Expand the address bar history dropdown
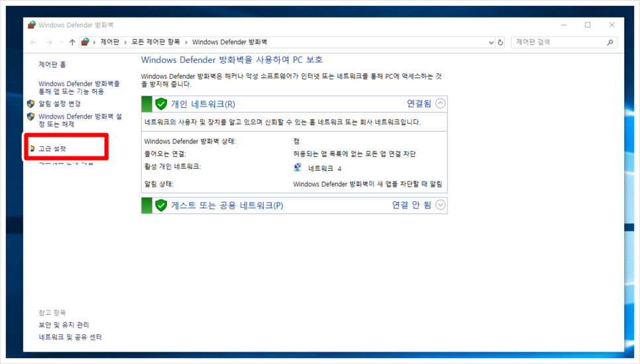Screen dimensions: 640x364 click(x=491, y=42)
